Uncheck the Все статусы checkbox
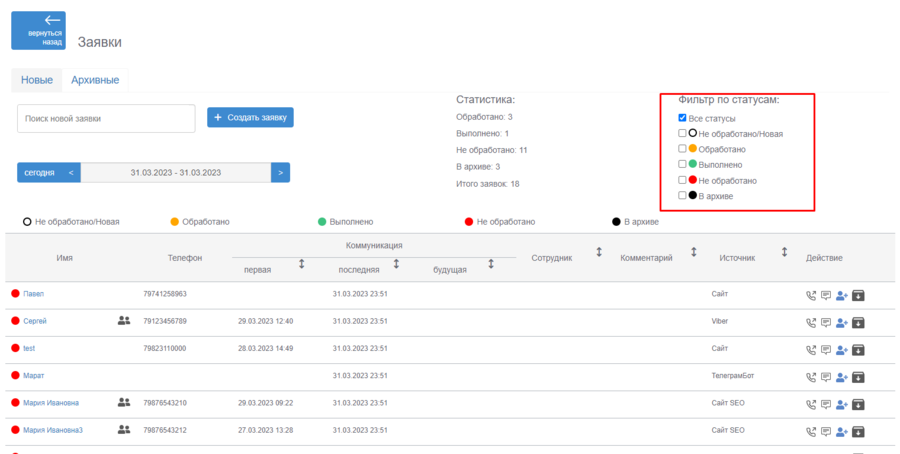The width and height of the screenshot is (900, 454). tap(682, 118)
